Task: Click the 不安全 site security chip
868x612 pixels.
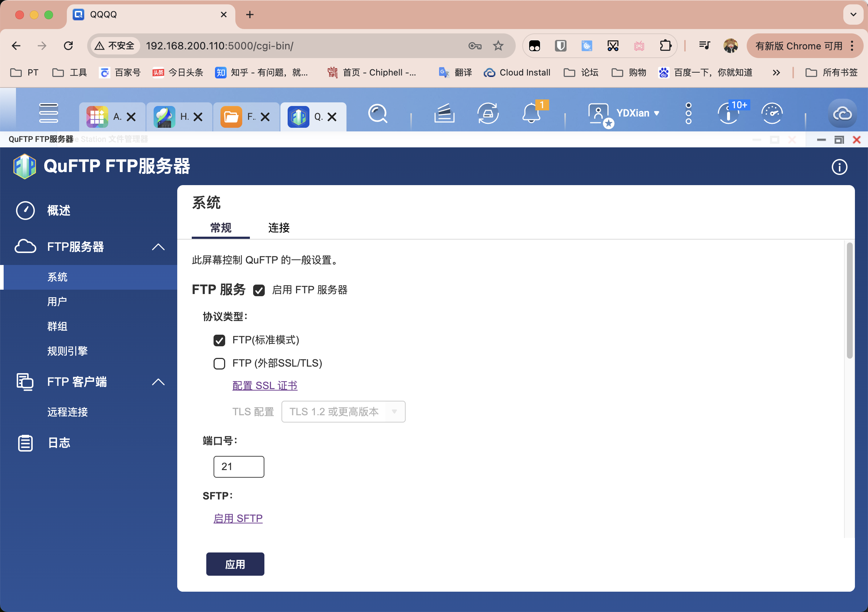Action: (x=115, y=46)
